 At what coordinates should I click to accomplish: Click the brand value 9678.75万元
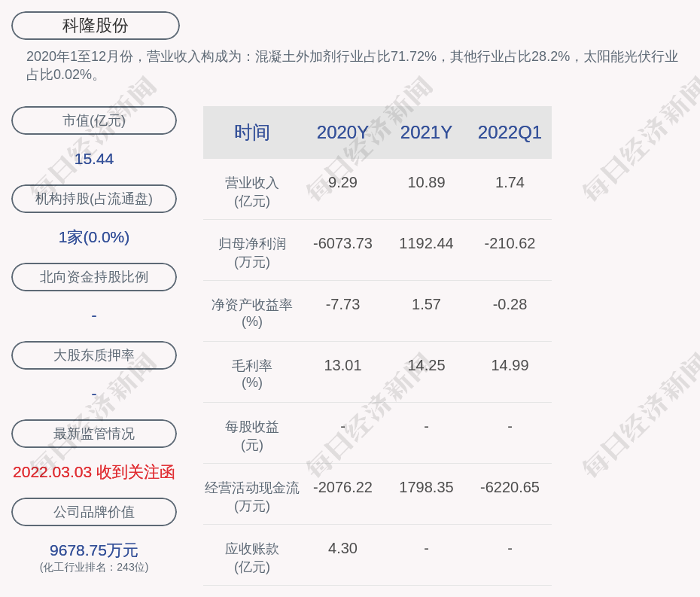coord(94,550)
